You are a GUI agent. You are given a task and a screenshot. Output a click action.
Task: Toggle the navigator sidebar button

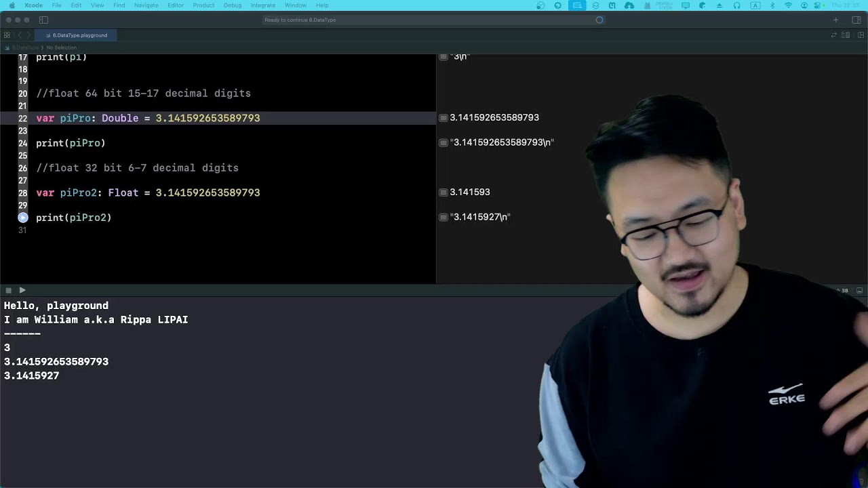(x=44, y=20)
